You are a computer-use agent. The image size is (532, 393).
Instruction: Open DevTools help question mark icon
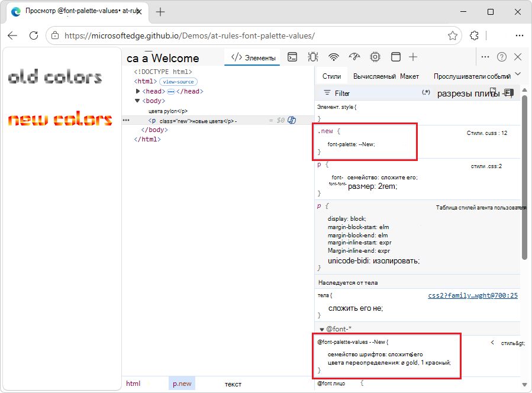(501, 57)
